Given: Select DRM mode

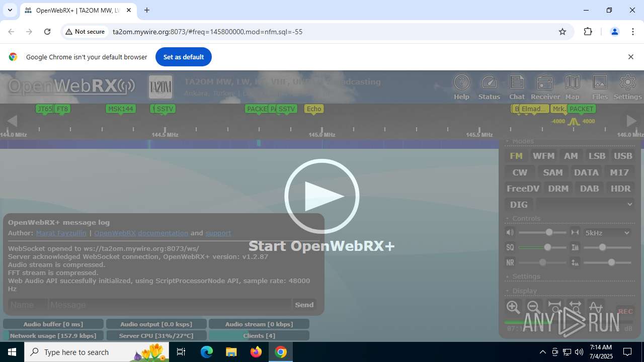Looking at the screenshot, I should click(x=558, y=189).
